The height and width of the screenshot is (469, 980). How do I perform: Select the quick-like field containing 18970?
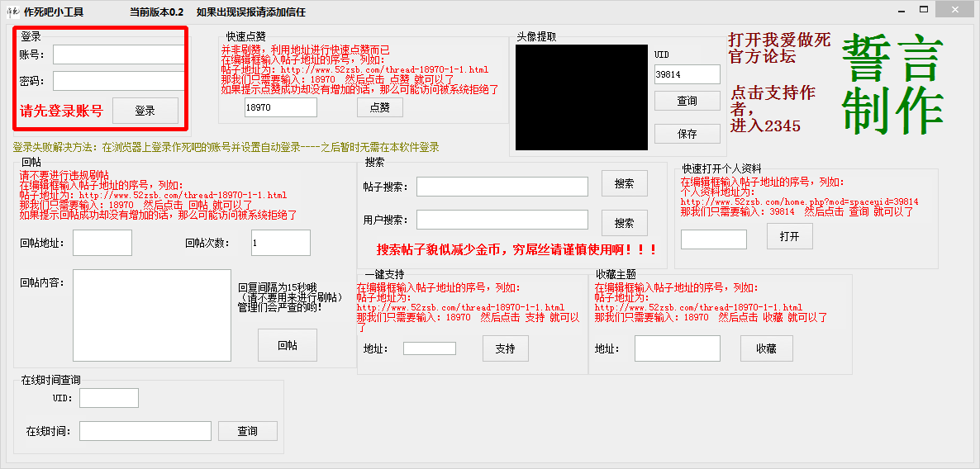point(281,107)
